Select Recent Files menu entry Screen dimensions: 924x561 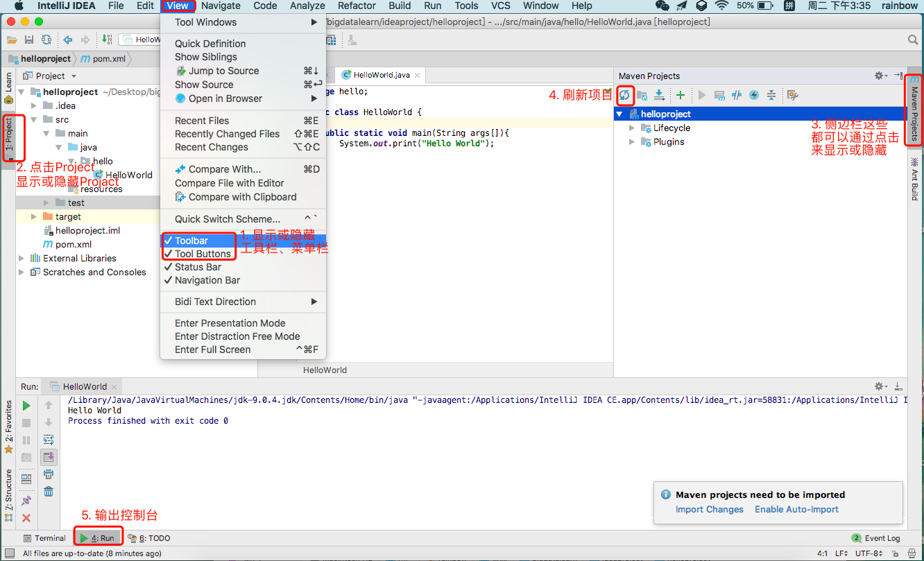pyautogui.click(x=243, y=121)
